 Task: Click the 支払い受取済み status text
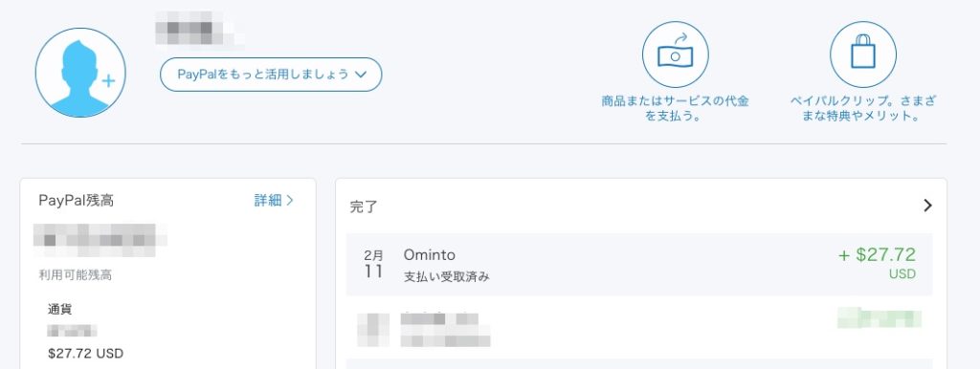(446, 276)
